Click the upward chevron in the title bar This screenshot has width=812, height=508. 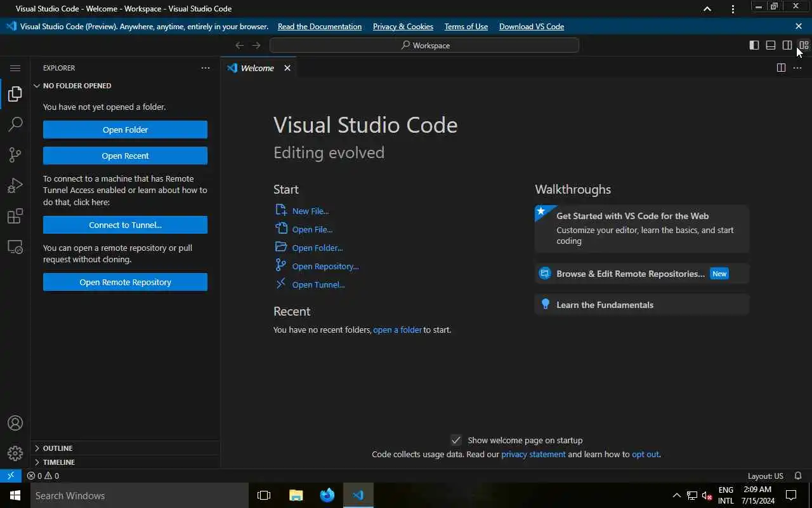coord(707,9)
